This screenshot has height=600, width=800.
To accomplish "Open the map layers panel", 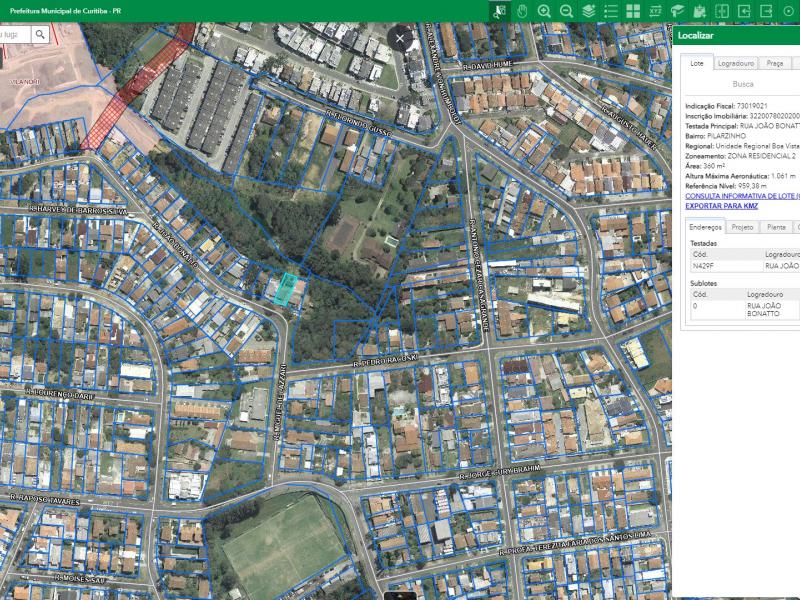I will pos(589,10).
